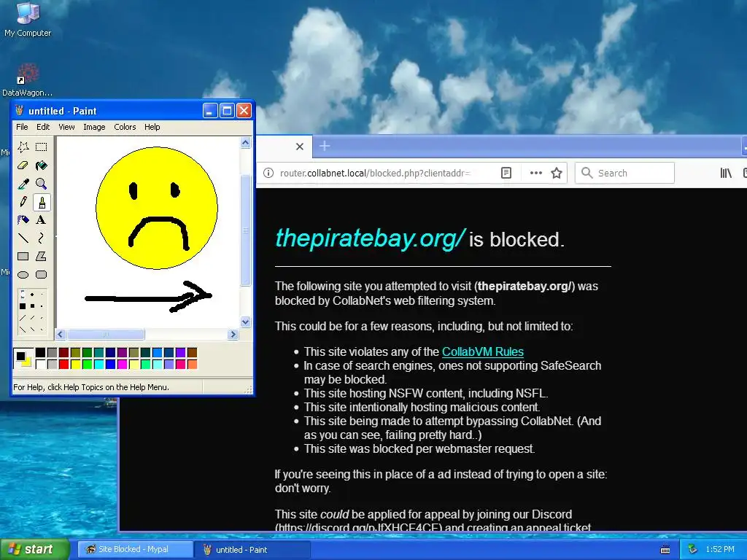Select the Curve tool in Paint
Viewport: 747px width, 560px height.
[42, 238]
